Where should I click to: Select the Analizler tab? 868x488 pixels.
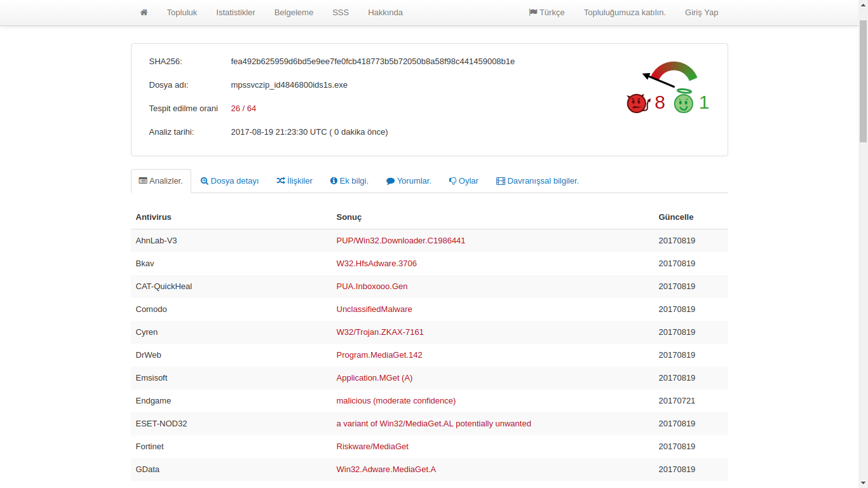(161, 181)
